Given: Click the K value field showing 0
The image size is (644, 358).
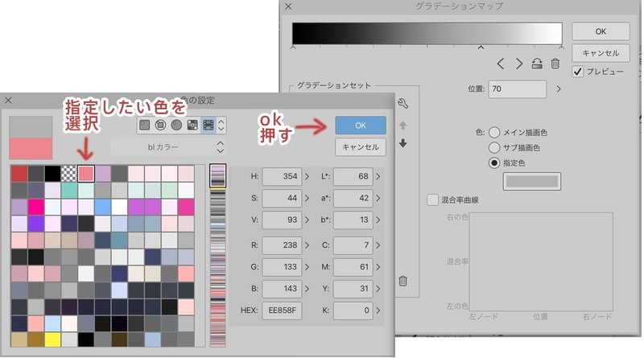Looking at the screenshot, I should pos(353,311).
